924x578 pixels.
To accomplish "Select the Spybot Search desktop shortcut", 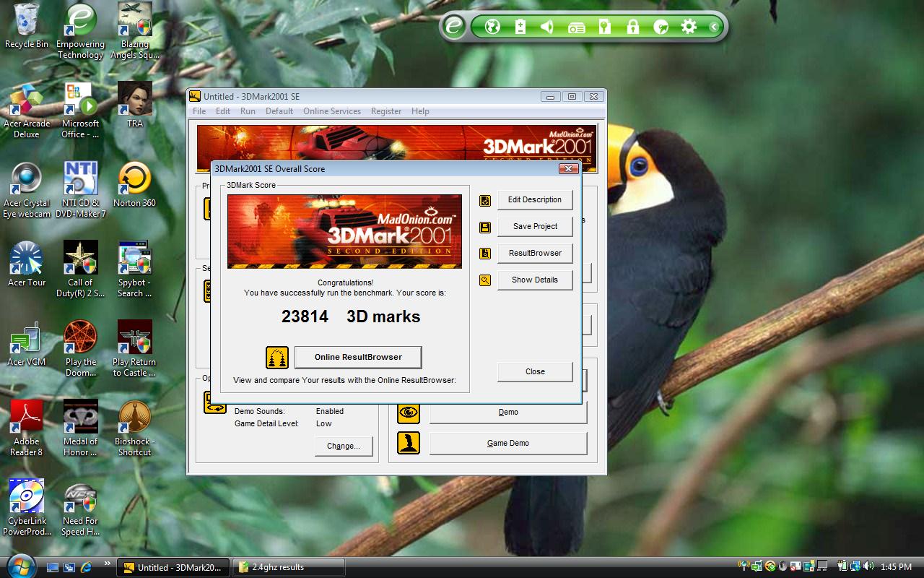I will point(135,269).
